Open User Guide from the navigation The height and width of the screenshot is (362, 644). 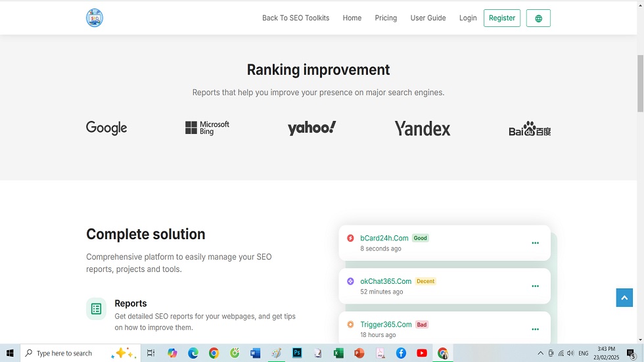pyautogui.click(x=428, y=18)
